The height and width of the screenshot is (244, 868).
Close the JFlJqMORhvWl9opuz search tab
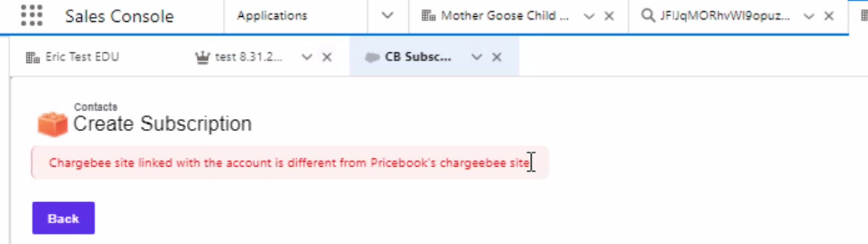click(829, 16)
